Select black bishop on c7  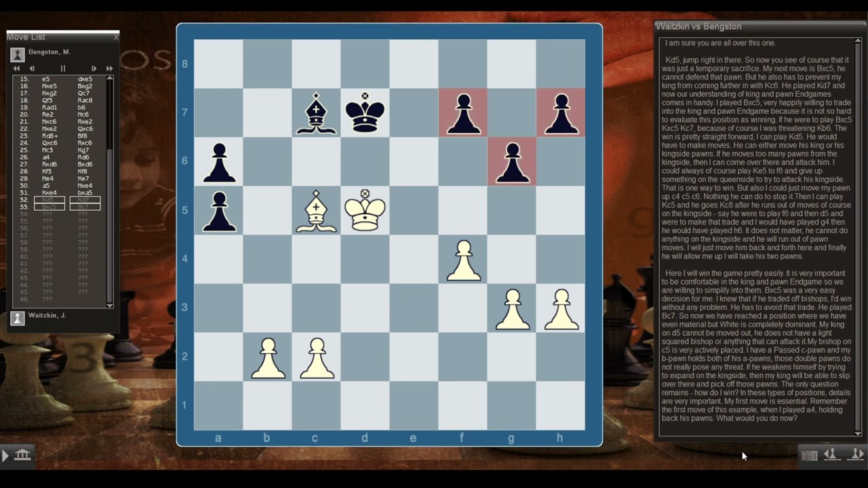coord(316,113)
